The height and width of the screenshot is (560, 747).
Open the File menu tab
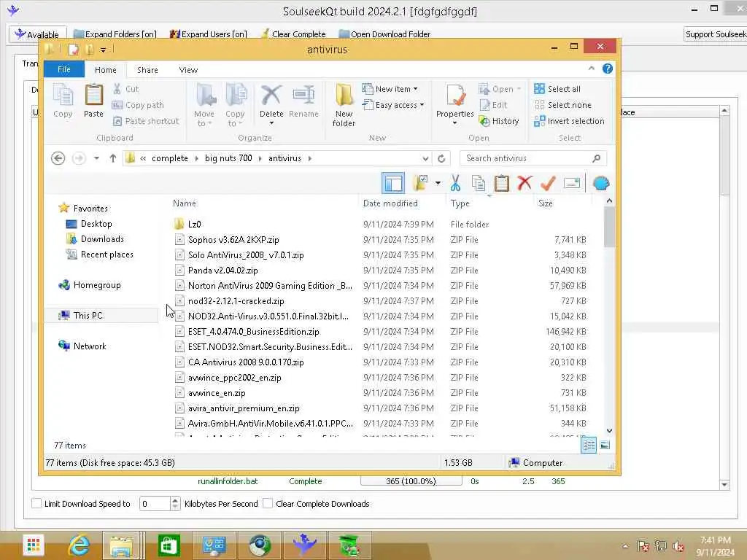64,69
